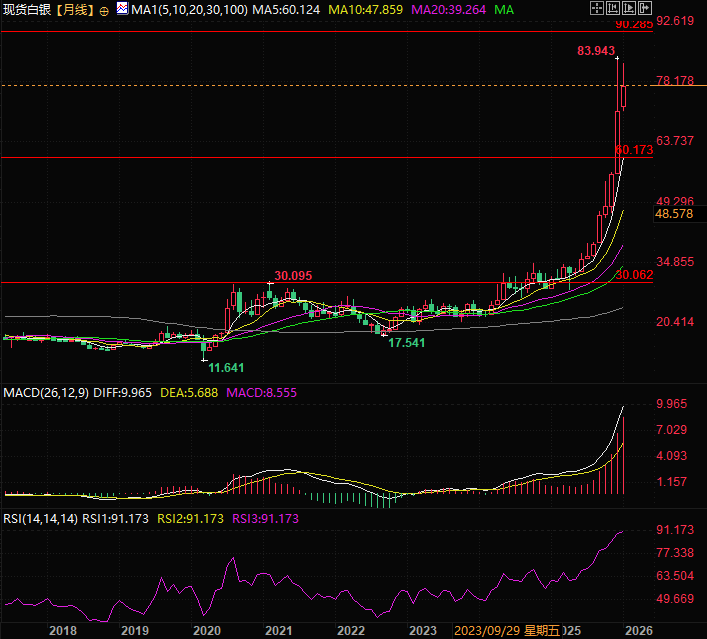Click the 34.855 axis price label
Screen dimensions: 707x639
675,262
